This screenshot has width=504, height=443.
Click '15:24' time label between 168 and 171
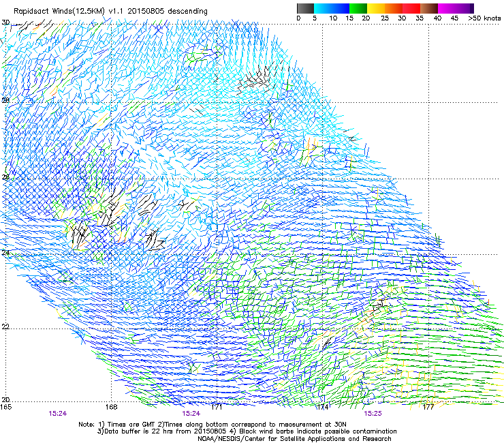tap(191, 414)
